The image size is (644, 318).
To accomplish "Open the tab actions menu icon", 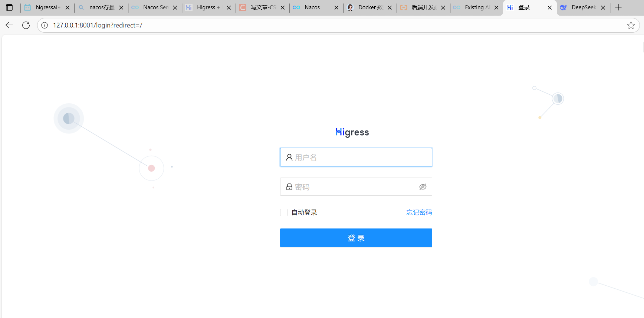I will pyautogui.click(x=10, y=7).
